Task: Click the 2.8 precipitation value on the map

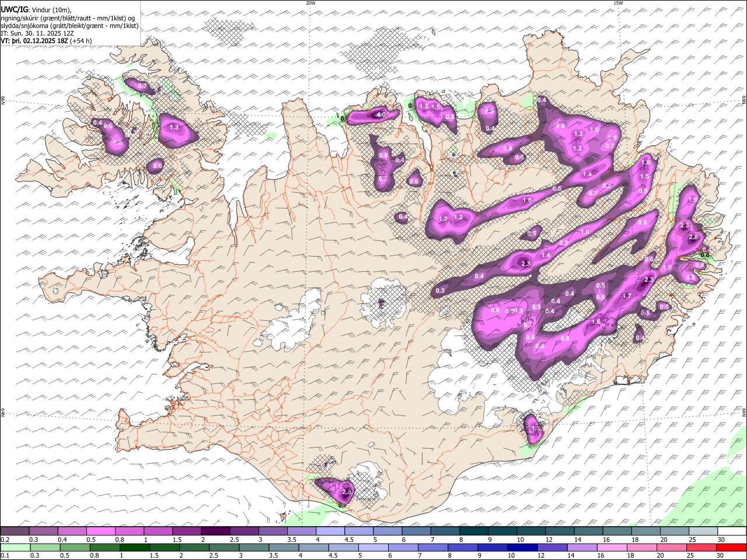Action: click(x=693, y=237)
